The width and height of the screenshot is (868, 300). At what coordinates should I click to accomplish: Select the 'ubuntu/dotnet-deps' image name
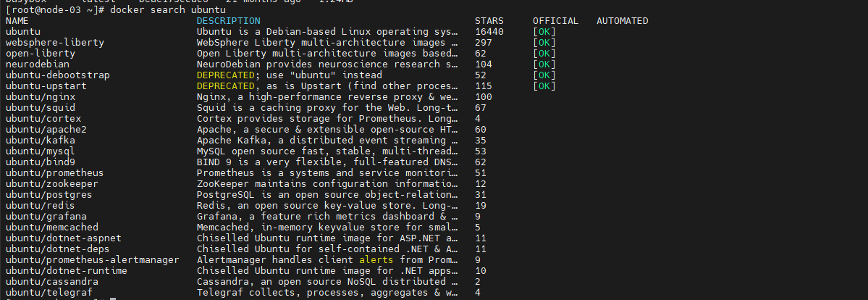click(58, 249)
